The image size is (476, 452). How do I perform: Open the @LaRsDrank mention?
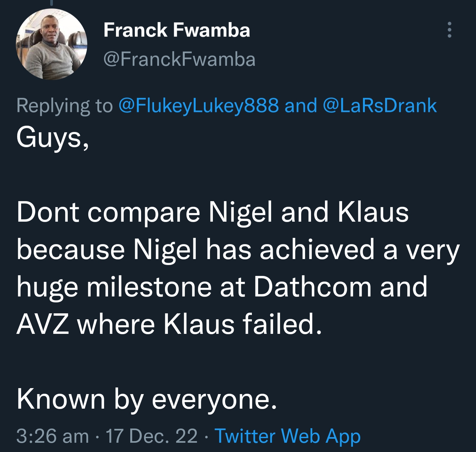[379, 106]
